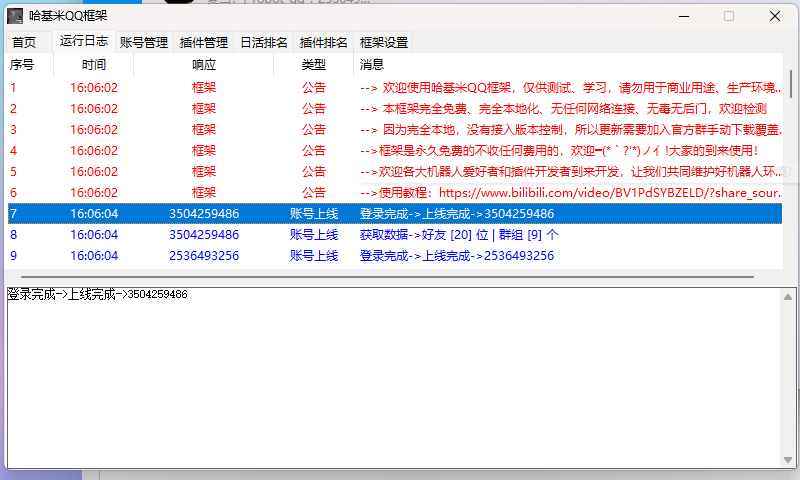The image size is (800, 480).
Task: Select log row 9 for account 2536493256
Action: click(400, 255)
